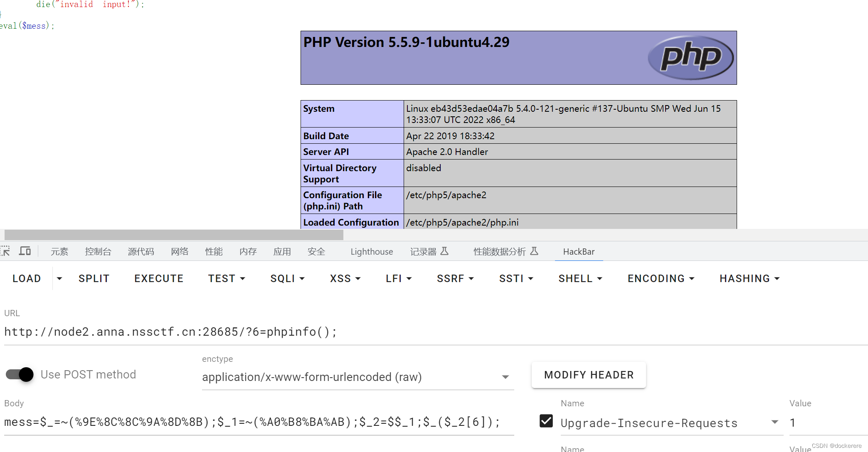Switch to the 内存 tab

pos(248,251)
